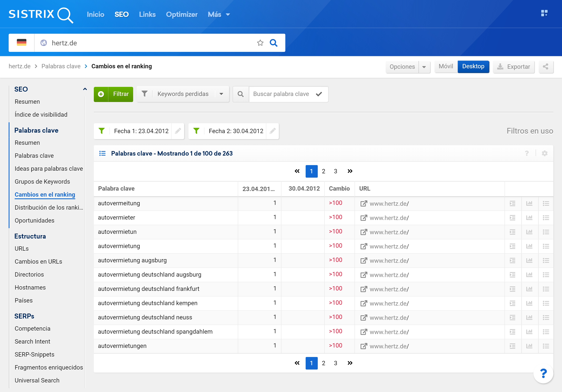This screenshot has width=562, height=392.
Task: Open the dashboard grid icon top right
Action: point(544,13)
